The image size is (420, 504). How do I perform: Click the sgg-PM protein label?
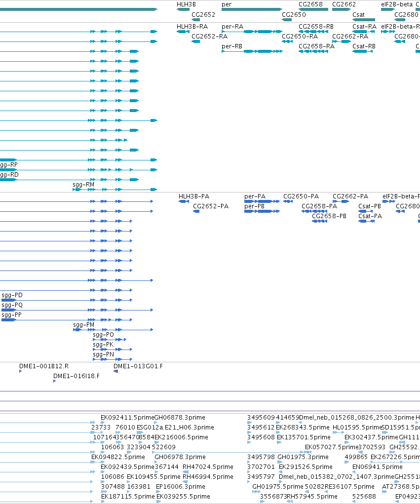83,325
